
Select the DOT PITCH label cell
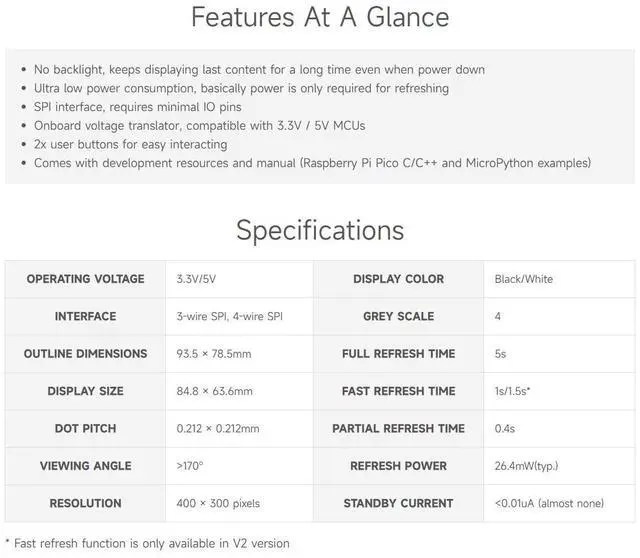point(85,428)
